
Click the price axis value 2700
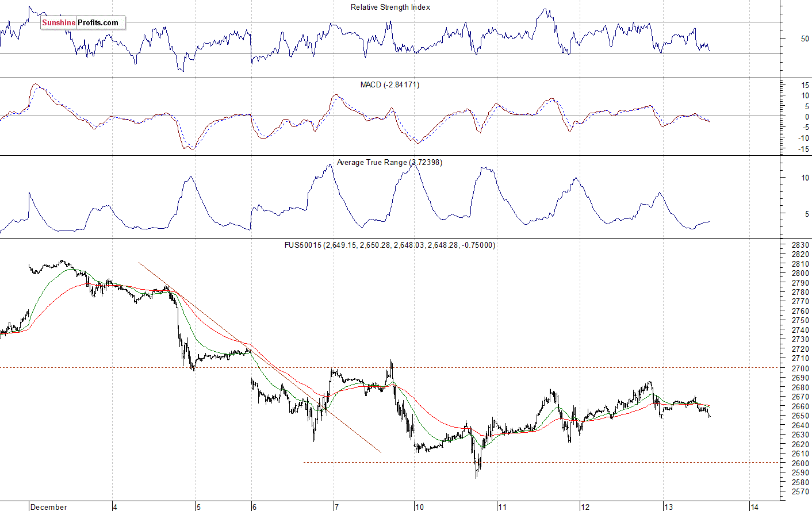800,368
